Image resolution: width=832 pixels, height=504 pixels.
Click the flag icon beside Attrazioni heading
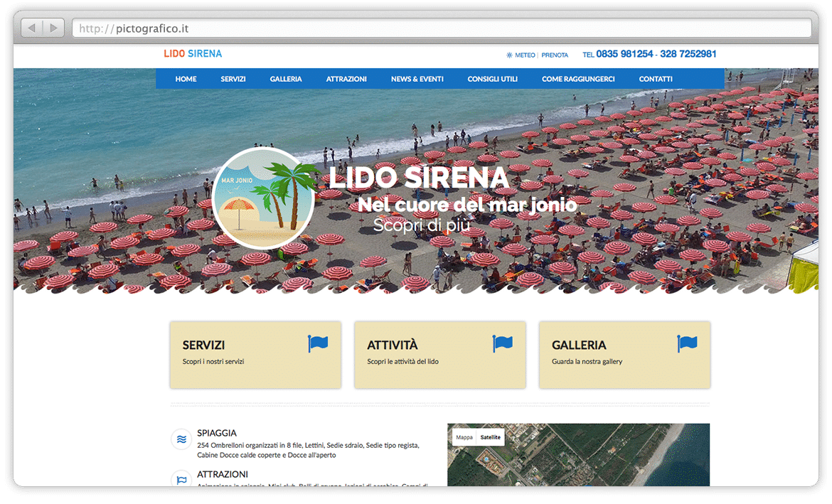pyautogui.click(x=182, y=479)
